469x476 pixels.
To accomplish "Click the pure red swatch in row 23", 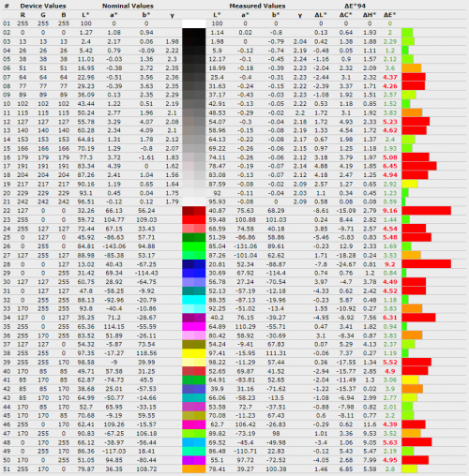I will [x=194, y=219].
